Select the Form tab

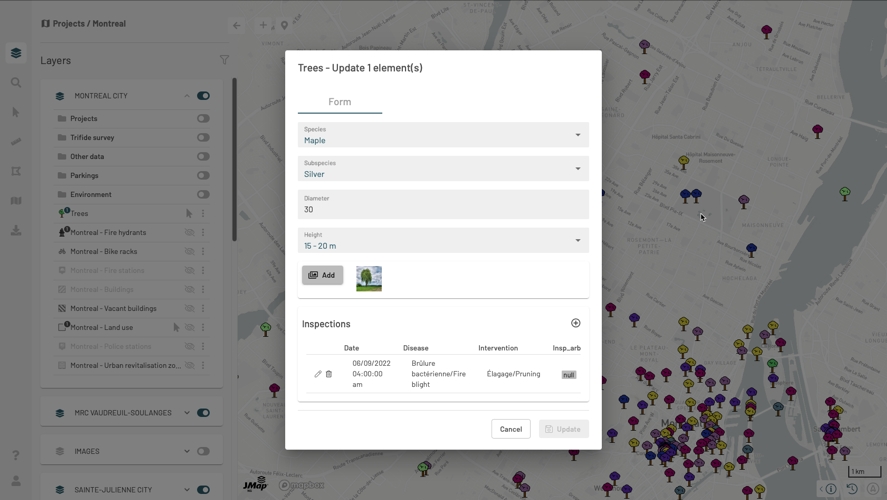(x=340, y=102)
